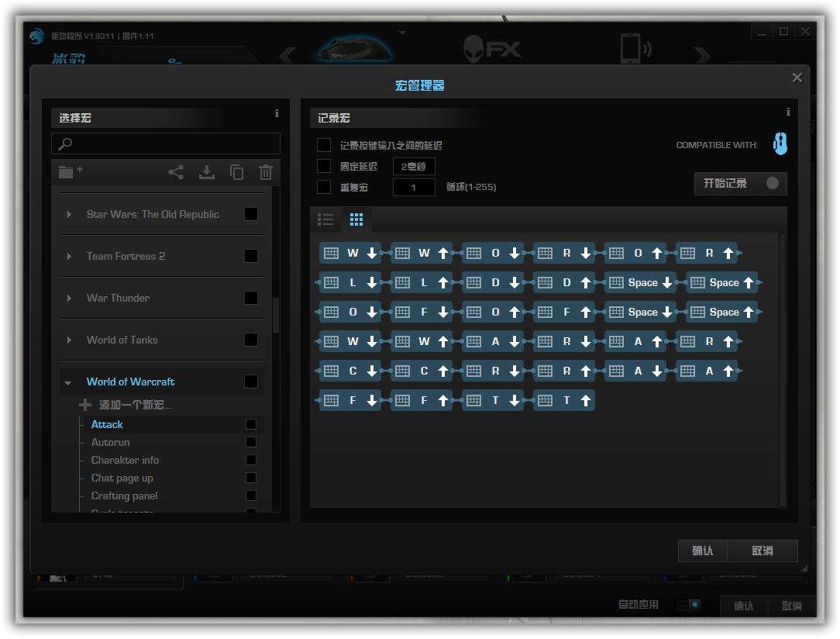Collapse the World of Warcraft folder
Screen dimensions: 840x639
pos(67,383)
